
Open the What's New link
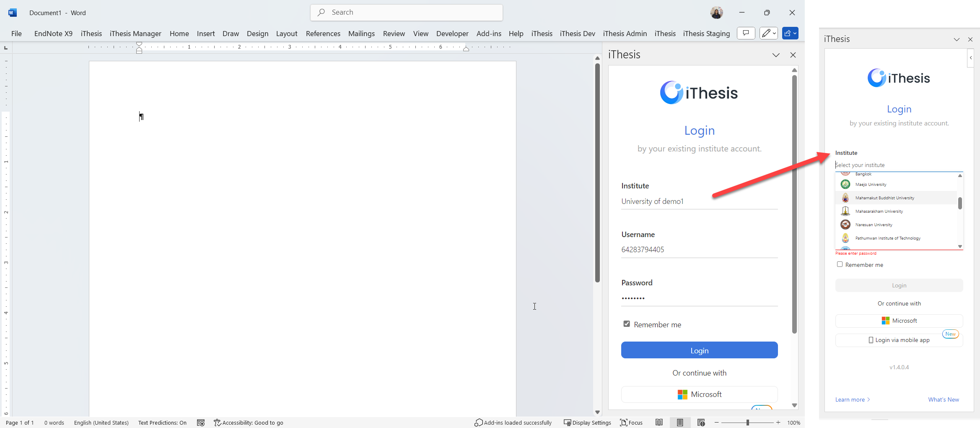(944, 400)
